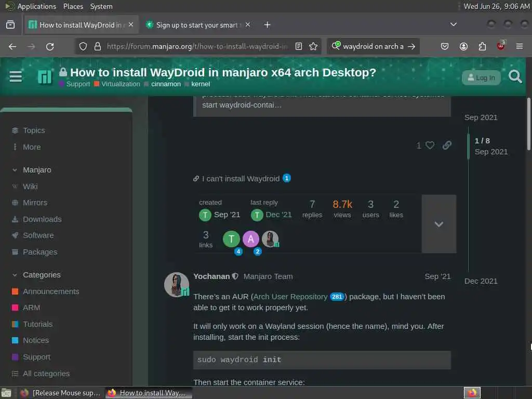Click the Log In button
The width and height of the screenshot is (532, 399).
click(x=481, y=78)
